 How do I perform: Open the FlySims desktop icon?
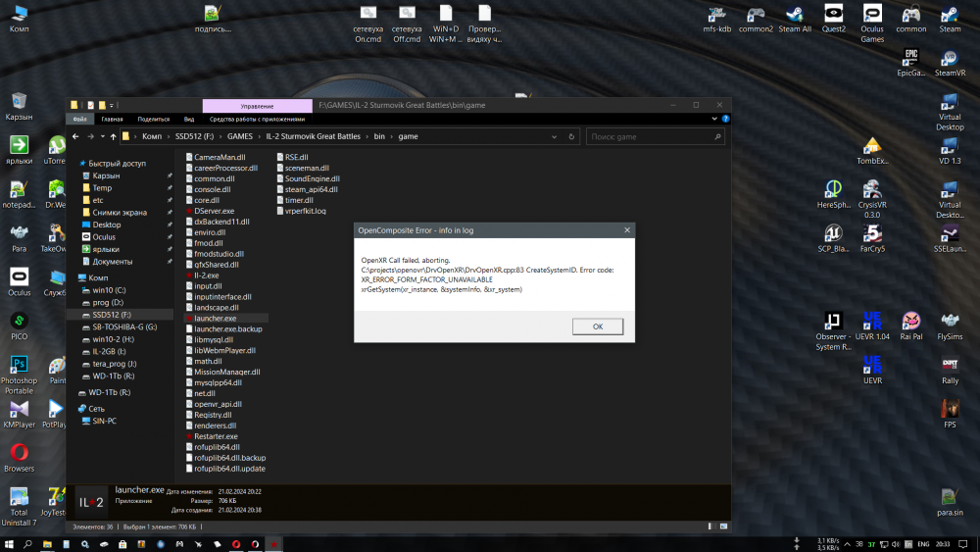950,326
